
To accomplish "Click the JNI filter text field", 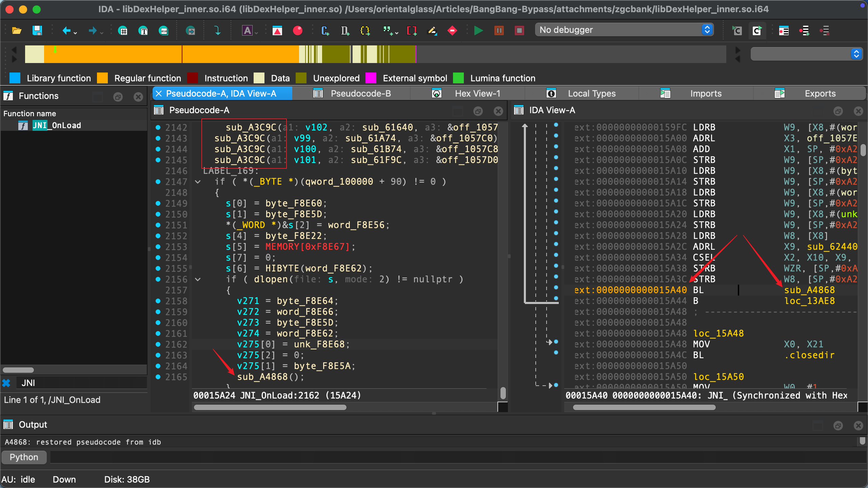I will pos(81,383).
